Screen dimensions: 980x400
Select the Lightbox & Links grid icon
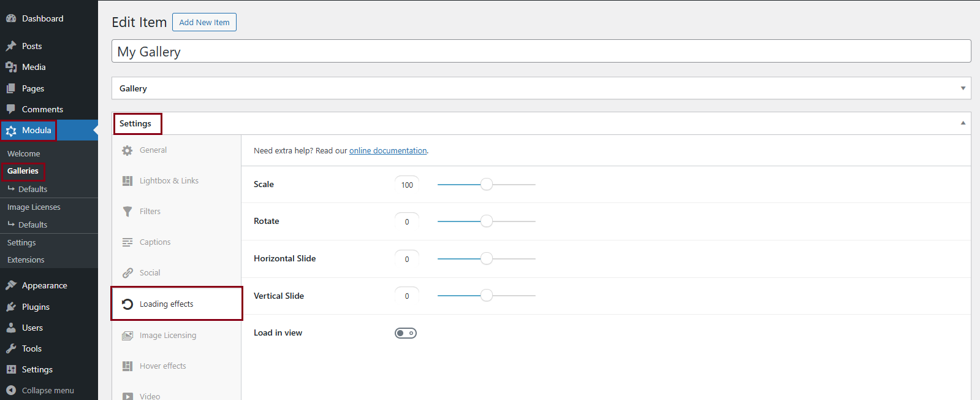click(127, 181)
